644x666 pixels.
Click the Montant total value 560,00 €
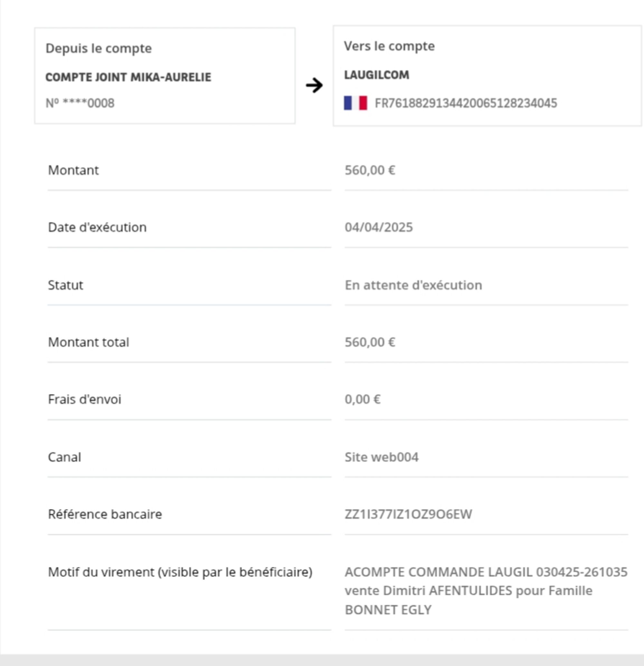pyautogui.click(x=370, y=342)
